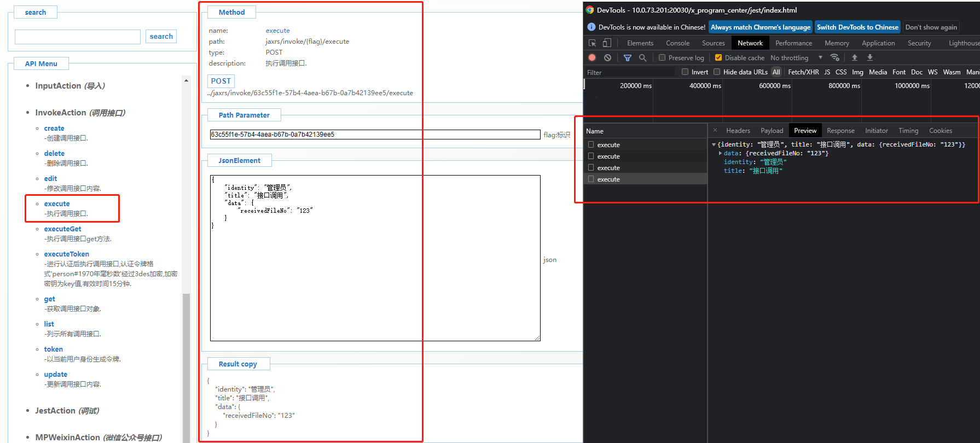Filter requests by JS type

[x=827, y=72]
